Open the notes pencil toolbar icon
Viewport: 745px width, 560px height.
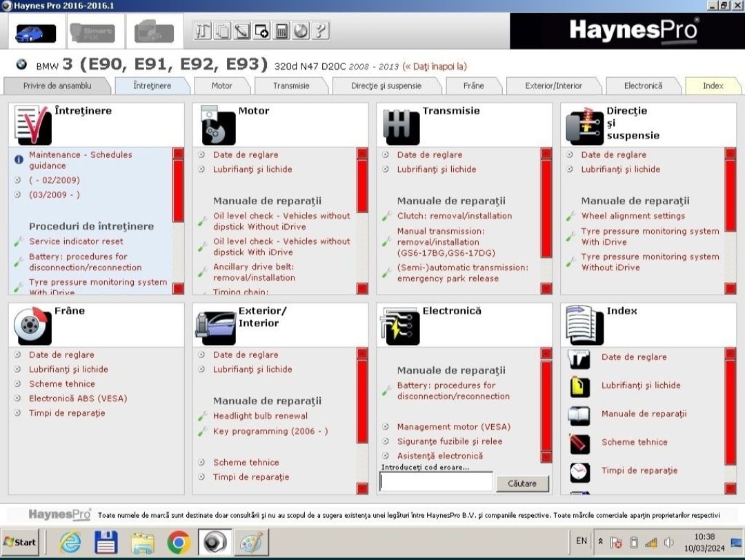(x=242, y=31)
